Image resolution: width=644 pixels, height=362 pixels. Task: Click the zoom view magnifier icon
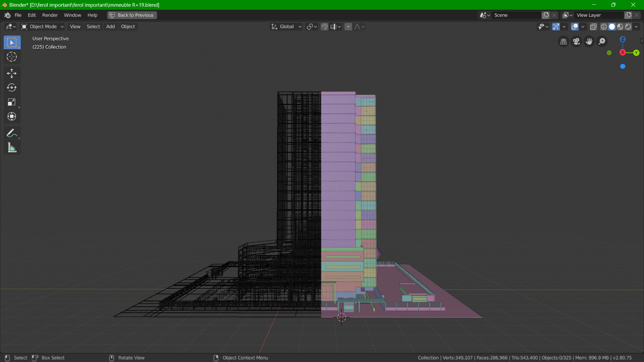(x=602, y=42)
